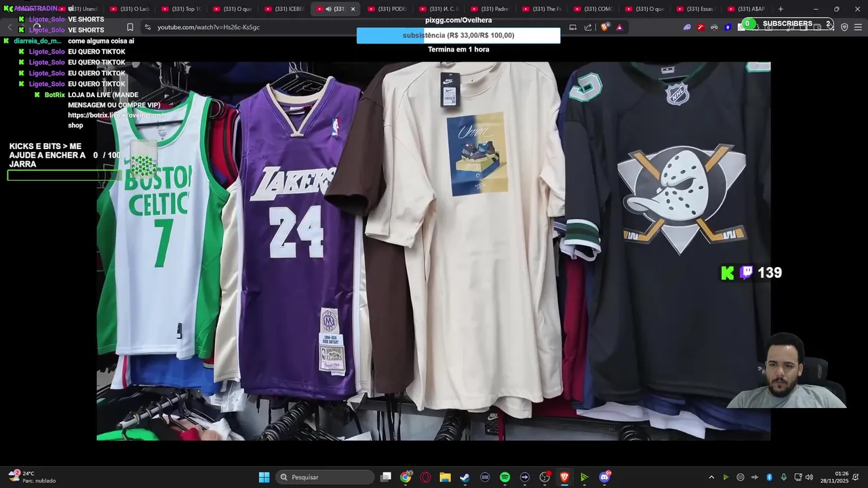Image resolution: width=868 pixels, height=488 pixels.
Task: Switch to the '(331) The Fir' tab
Action: point(541,9)
